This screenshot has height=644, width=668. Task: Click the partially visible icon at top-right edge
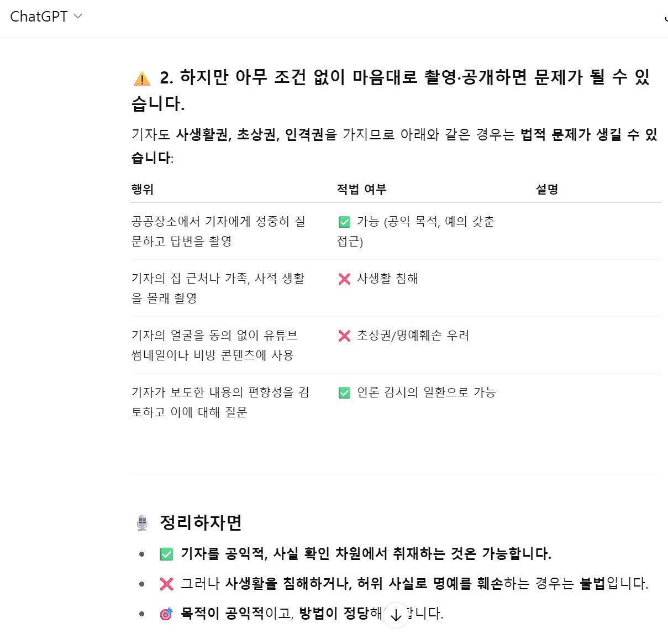click(666, 17)
